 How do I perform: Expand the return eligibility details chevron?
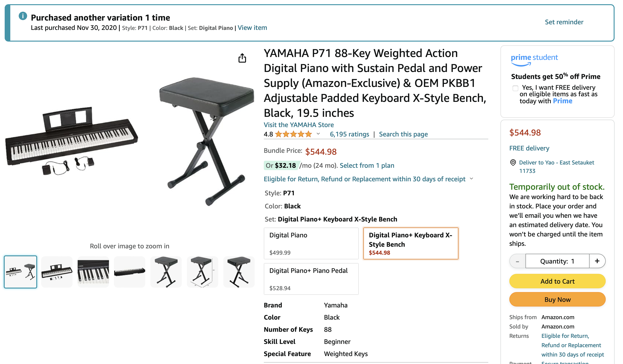[x=471, y=178]
